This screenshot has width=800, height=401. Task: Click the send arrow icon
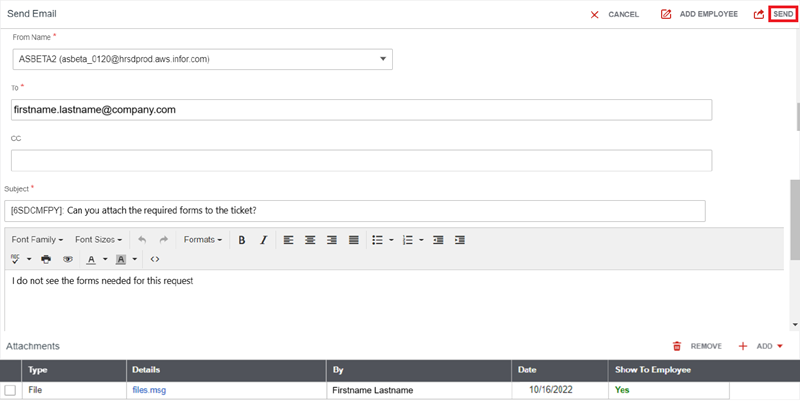[759, 14]
